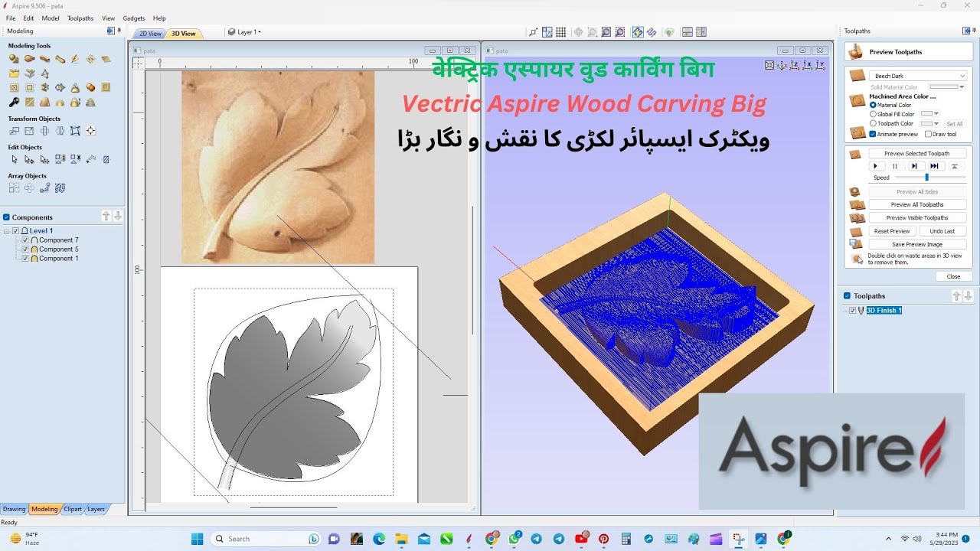Select the Material Color radio button
The image size is (980, 551).
click(x=874, y=105)
